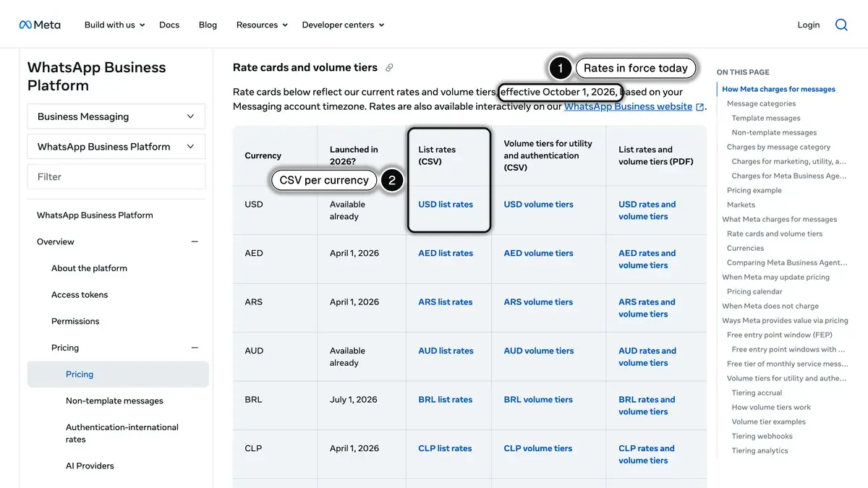
Task: Open external-link icon after WhatsApp Business website
Action: pos(699,107)
